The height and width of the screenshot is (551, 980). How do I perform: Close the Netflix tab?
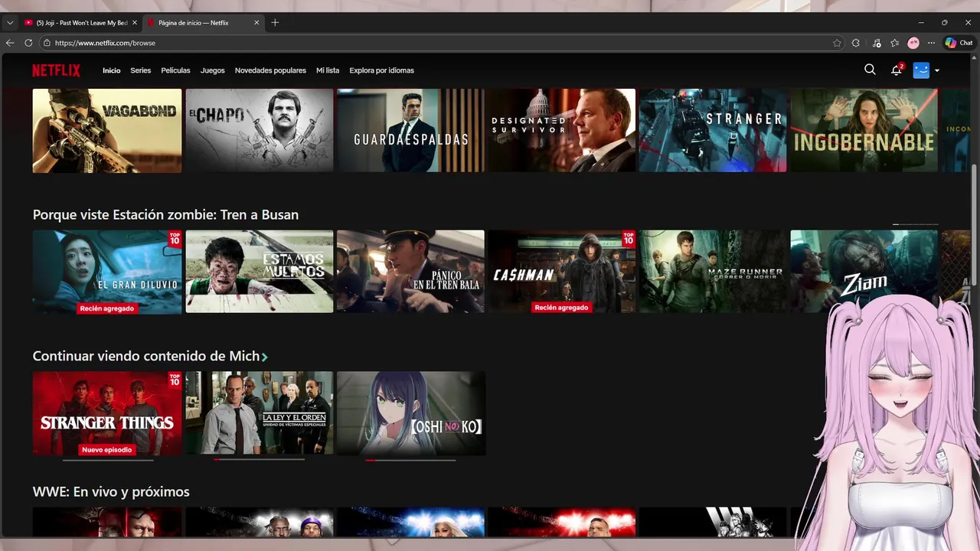pos(256,23)
